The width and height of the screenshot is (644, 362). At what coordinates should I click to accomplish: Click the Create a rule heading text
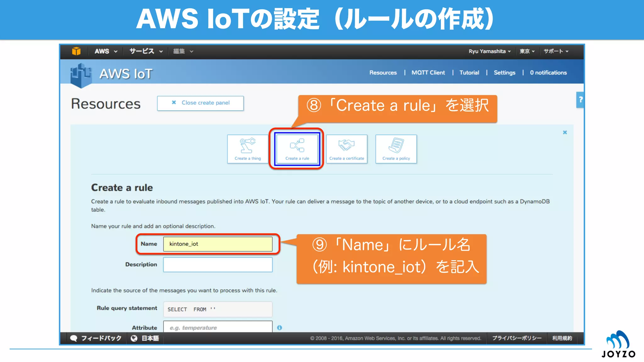pyautogui.click(x=122, y=188)
